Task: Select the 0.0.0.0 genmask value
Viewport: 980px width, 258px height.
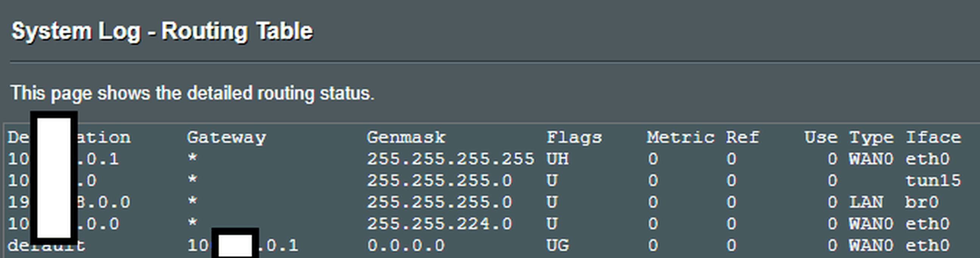Action: (x=405, y=245)
